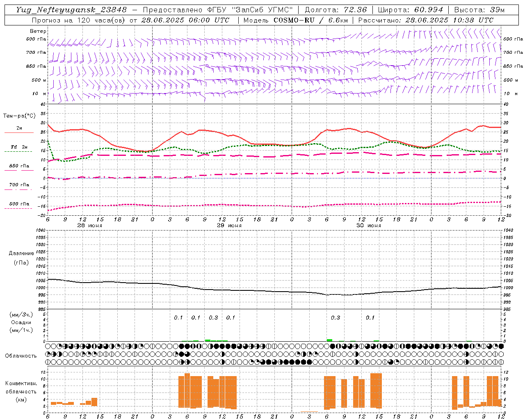Click the 1040 tick on left pressure axis
Viewport: 525px width, 420px height.
(40, 230)
